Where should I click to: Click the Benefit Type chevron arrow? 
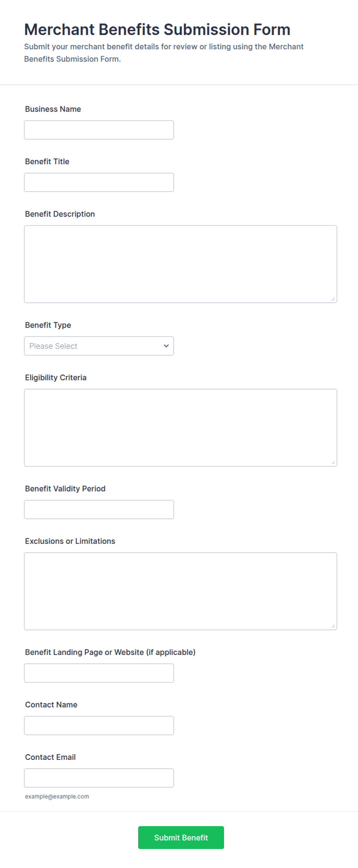[x=166, y=346]
